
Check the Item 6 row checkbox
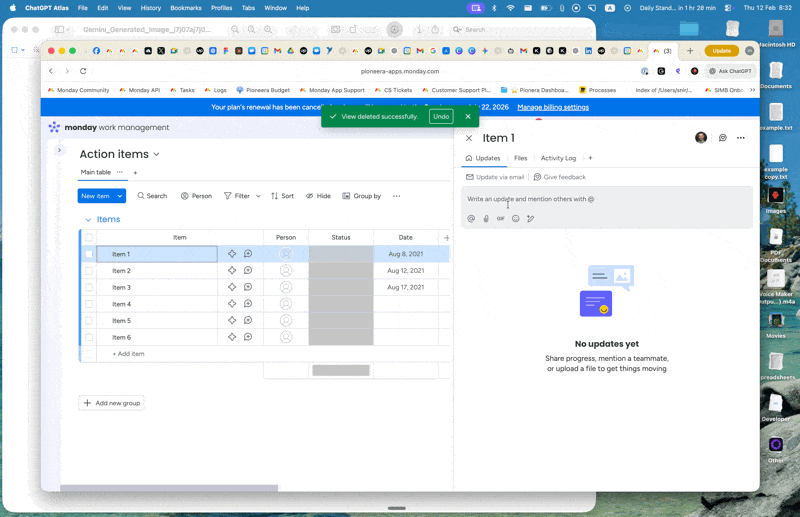[89, 337]
